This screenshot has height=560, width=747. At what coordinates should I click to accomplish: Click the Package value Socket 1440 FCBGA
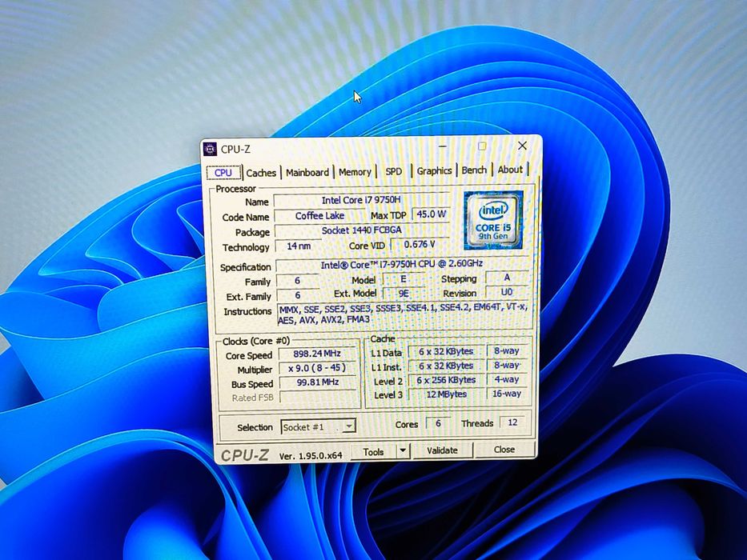coord(362,230)
